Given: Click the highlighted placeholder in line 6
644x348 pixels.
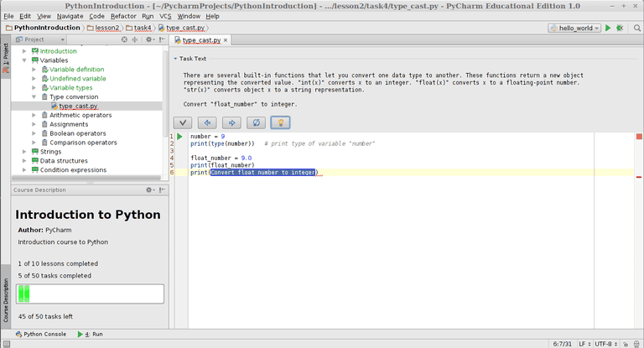Looking at the screenshot, I should (262, 172).
